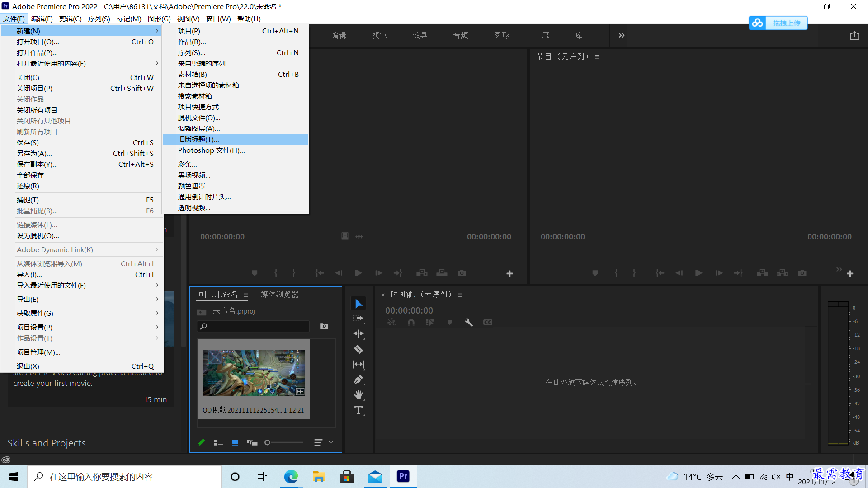Switch project panel to freeform view

252,443
